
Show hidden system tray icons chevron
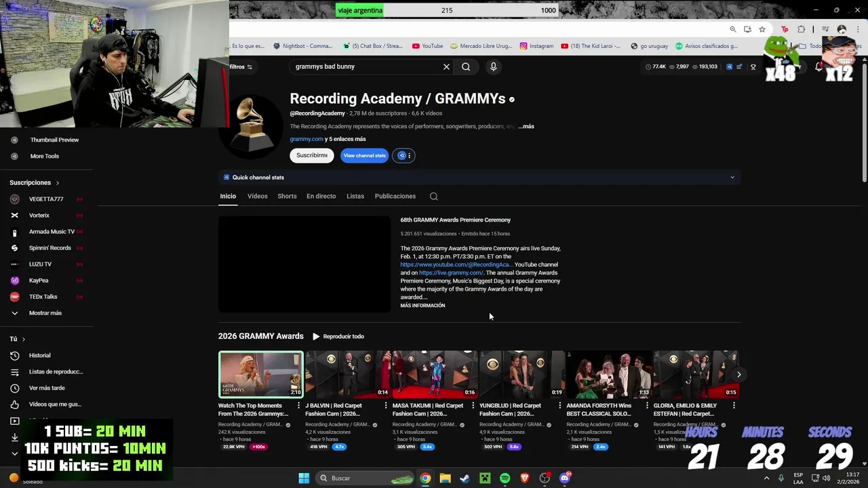[766, 478]
